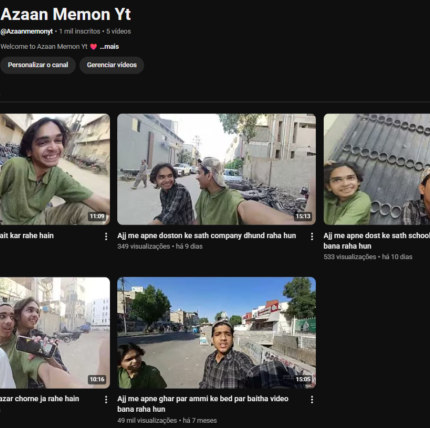Open thumbnail of 11:09 duration video

(x=55, y=169)
